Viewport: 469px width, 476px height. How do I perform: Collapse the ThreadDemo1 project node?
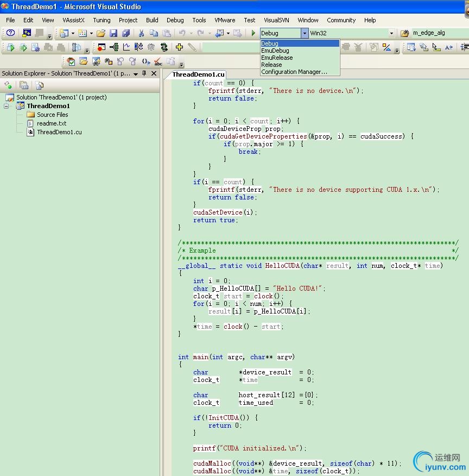[7, 106]
